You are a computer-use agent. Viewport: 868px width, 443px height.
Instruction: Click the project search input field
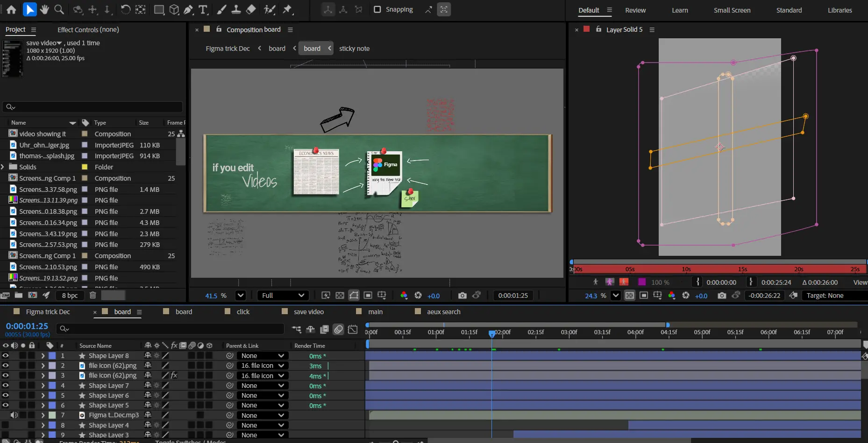pos(93,107)
